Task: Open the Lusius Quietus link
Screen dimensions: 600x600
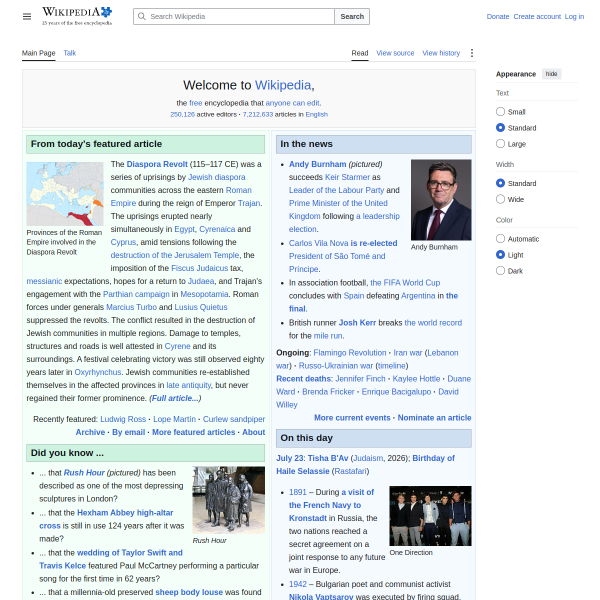Action: coord(201,307)
